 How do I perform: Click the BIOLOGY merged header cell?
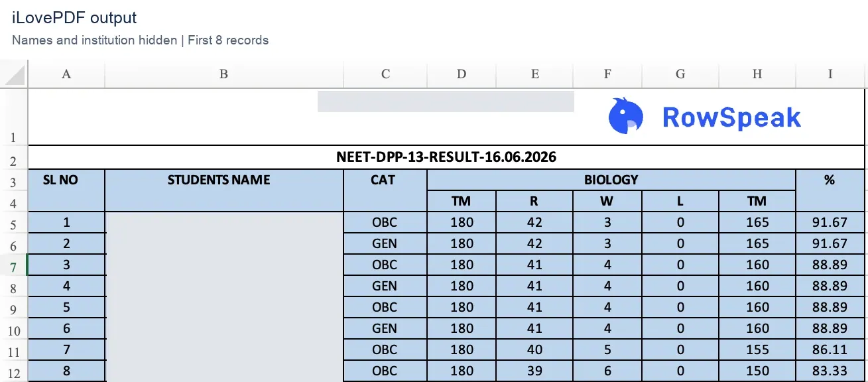(611, 180)
